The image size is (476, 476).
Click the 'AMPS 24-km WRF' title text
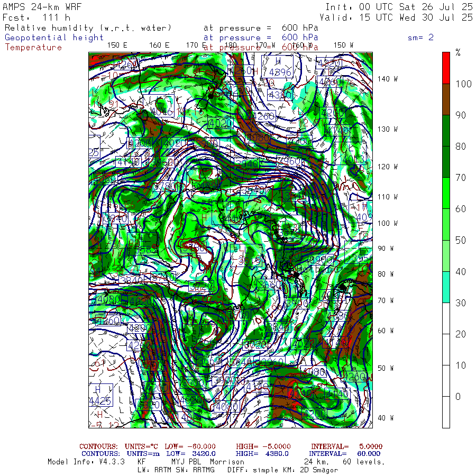(x=42, y=7)
